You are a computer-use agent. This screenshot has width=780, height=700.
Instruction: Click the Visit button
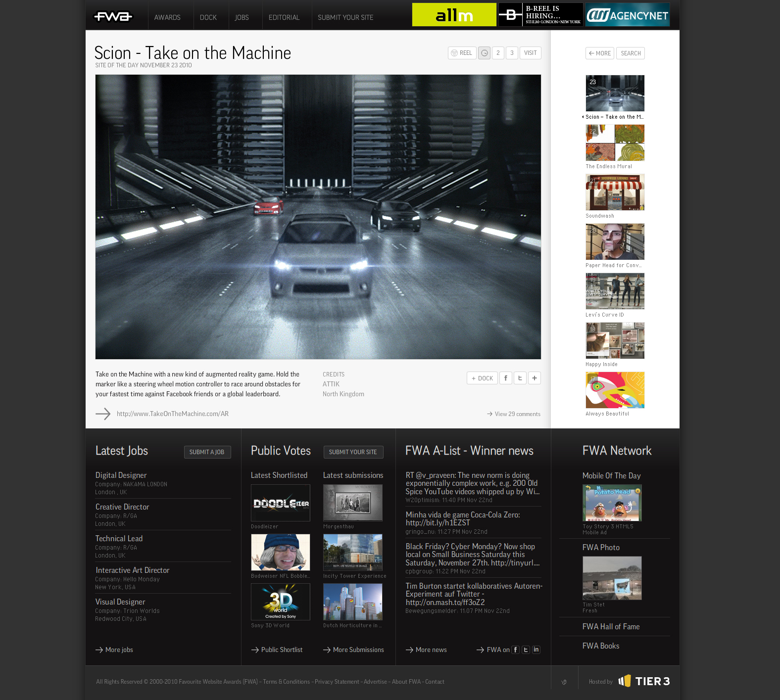coord(531,53)
